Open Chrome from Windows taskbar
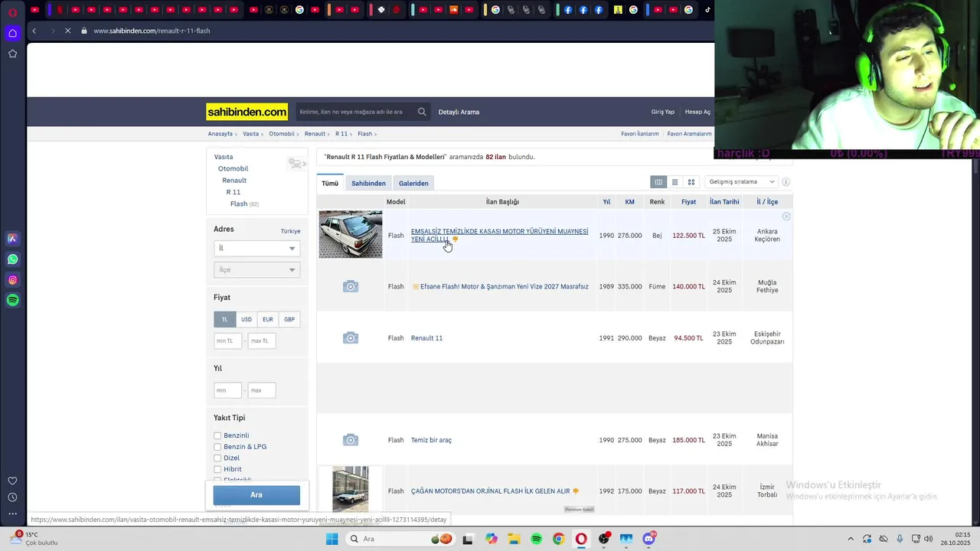The height and width of the screenshot is (551, 980). 558,539
